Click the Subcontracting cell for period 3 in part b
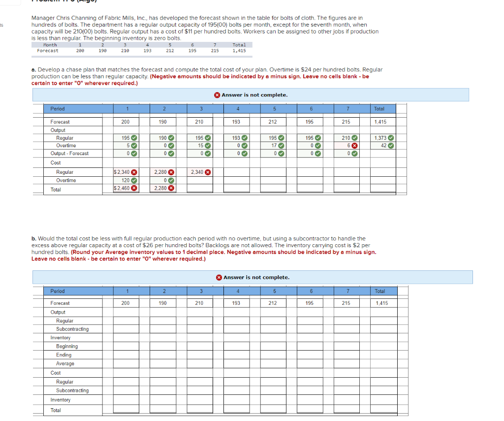Screen dimensions: 504x421 (199, 329)
